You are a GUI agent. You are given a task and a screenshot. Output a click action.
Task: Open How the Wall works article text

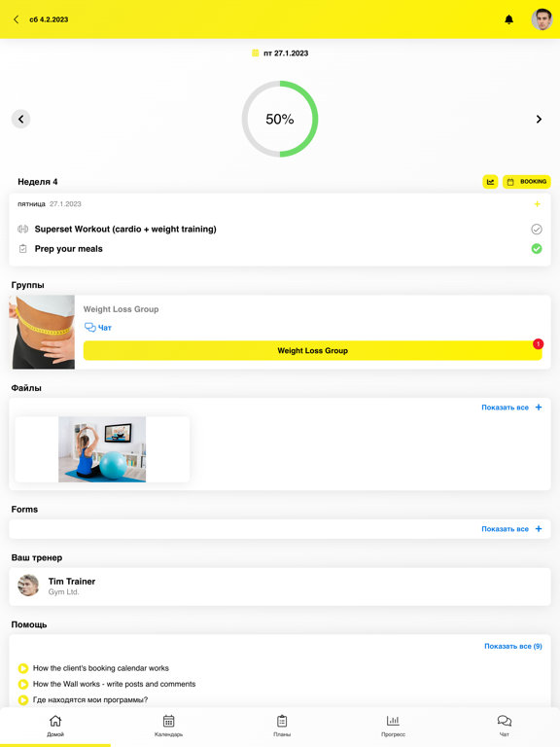pos(115,684)
